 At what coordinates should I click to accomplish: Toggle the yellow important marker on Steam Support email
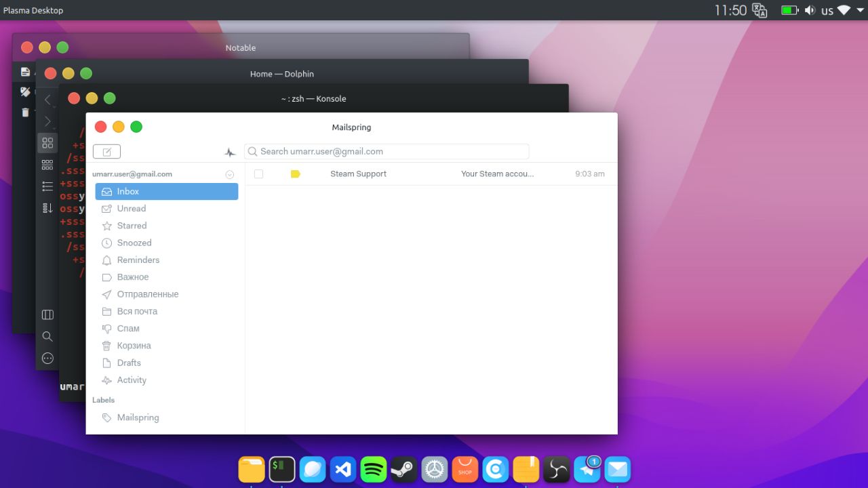point(295,174)
